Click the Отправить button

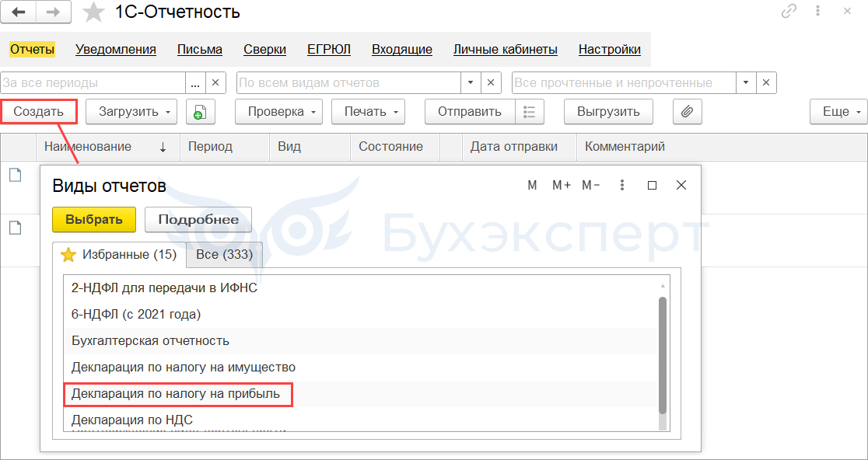[470, 112]
